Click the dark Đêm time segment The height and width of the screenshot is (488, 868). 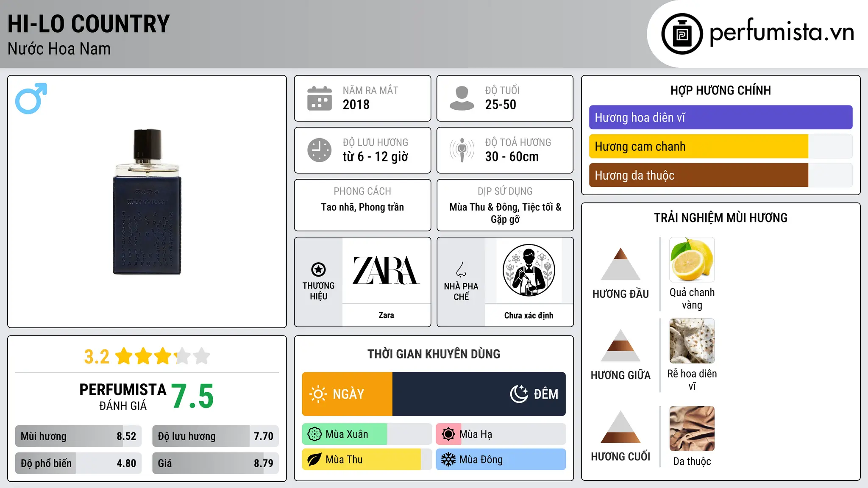[479, 394]
